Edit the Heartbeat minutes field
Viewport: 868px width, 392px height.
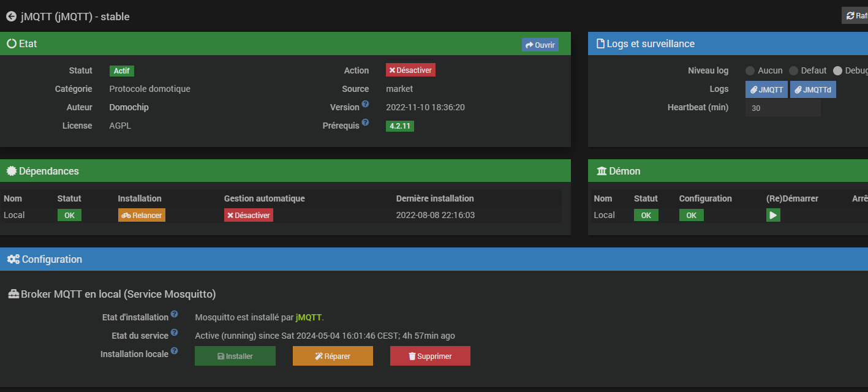point(783,108)
